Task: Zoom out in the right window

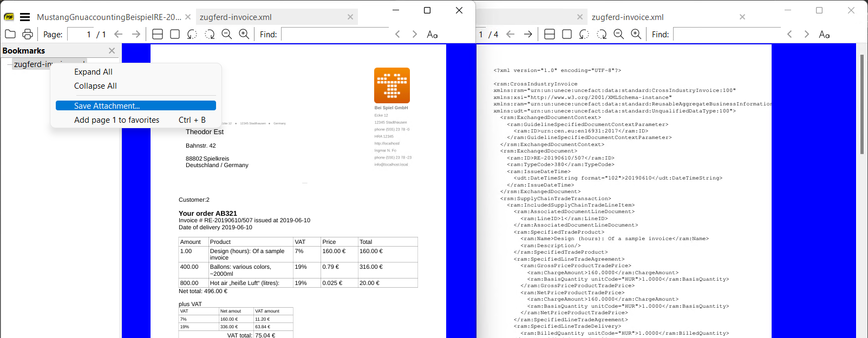Action: point(619,34)
